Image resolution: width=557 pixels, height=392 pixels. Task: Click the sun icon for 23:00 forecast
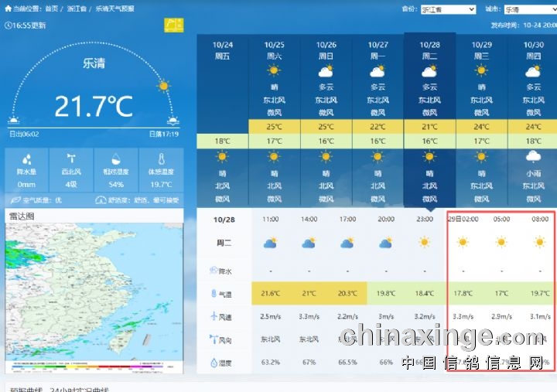click(x=424, y=243)
